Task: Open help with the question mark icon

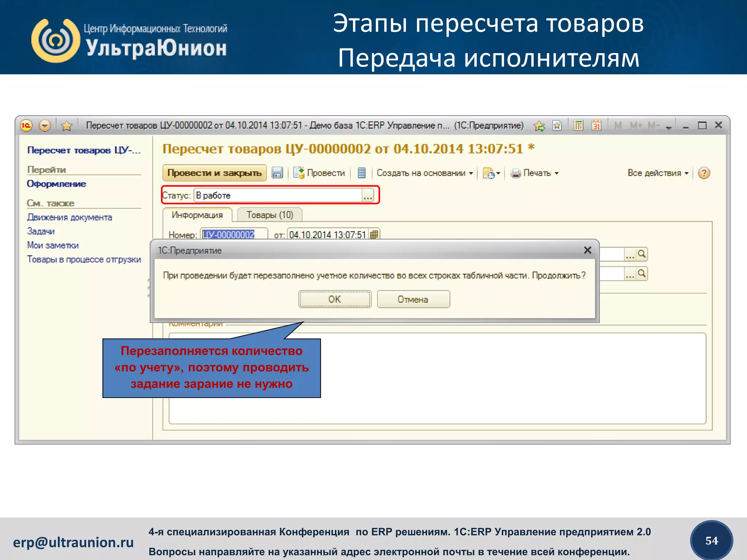Action: [704, 173]
